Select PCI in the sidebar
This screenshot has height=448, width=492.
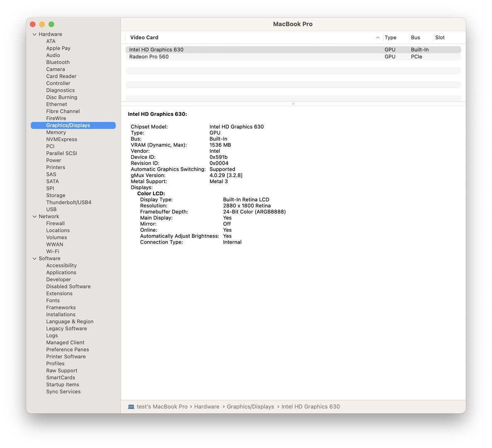[x=50, y=146]
